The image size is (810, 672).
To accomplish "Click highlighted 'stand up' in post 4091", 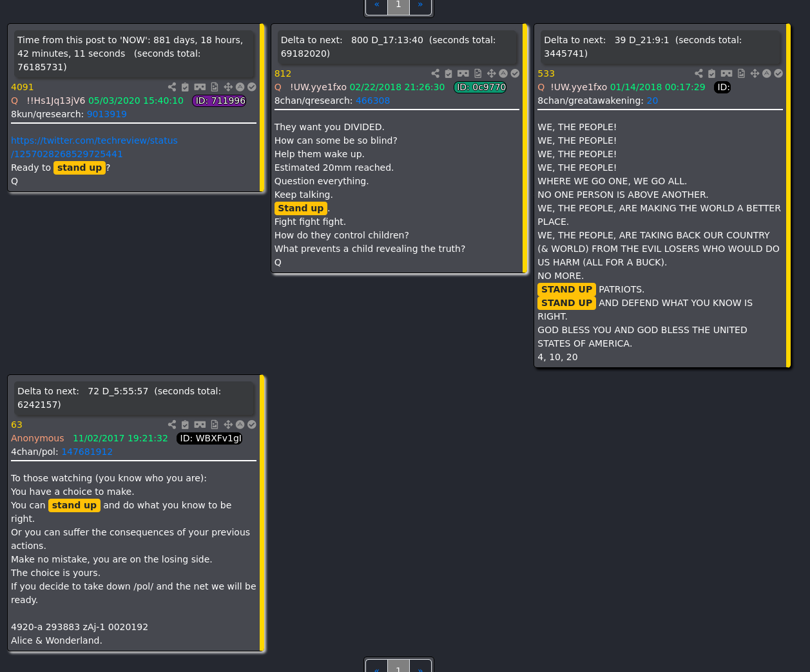I will [79, 168].
